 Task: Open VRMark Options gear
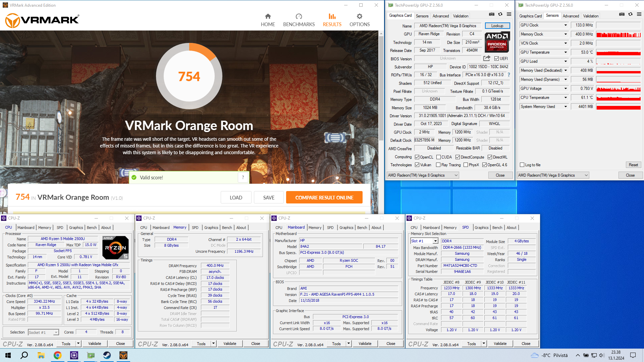pos(360,20)
